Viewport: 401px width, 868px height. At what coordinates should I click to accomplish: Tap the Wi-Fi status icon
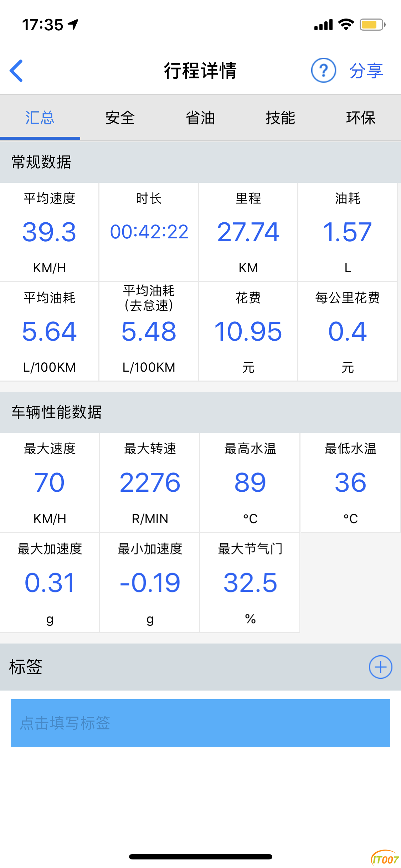pos(346,25)
